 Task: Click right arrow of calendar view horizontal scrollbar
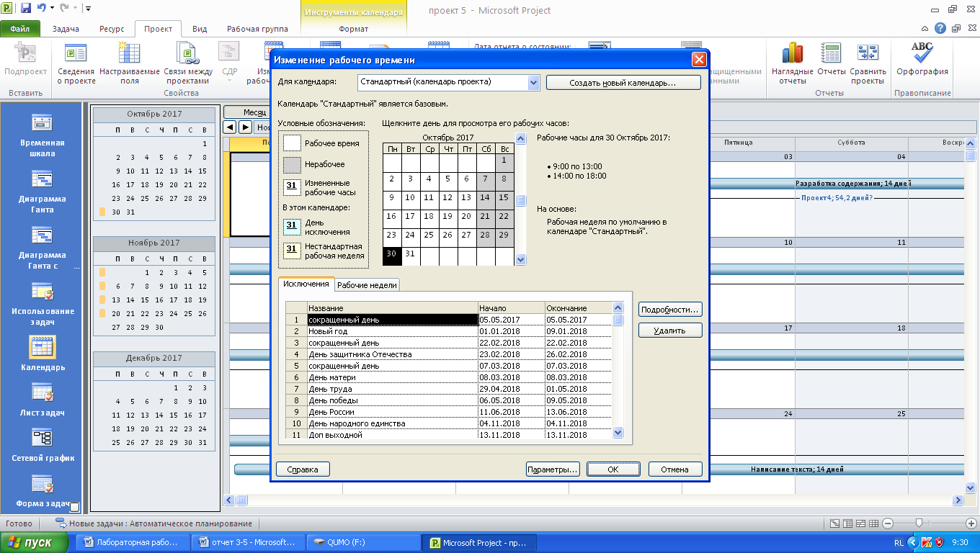click(x=958, y=500)
